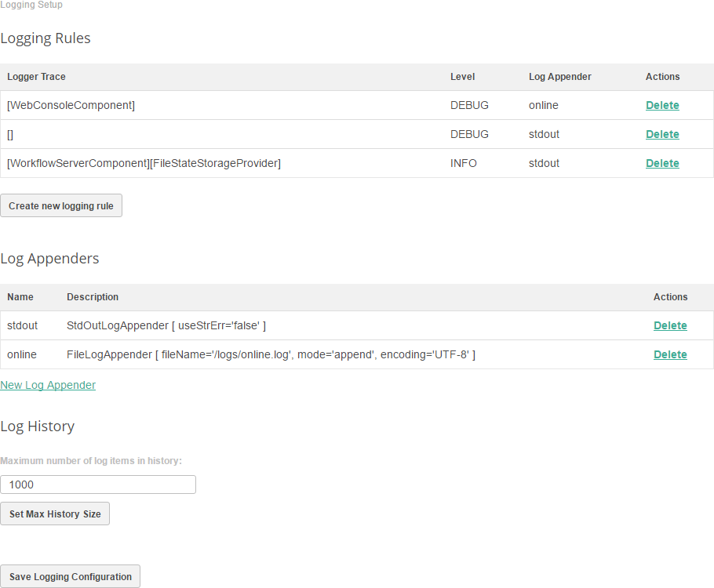Click the Name column header in Log Appenders
This screenshot has height=588, width=714.
point(20,297)
